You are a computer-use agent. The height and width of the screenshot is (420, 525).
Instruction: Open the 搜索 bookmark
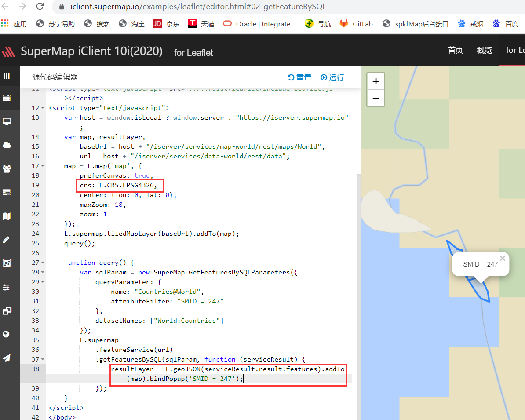(x=97, y=24)
